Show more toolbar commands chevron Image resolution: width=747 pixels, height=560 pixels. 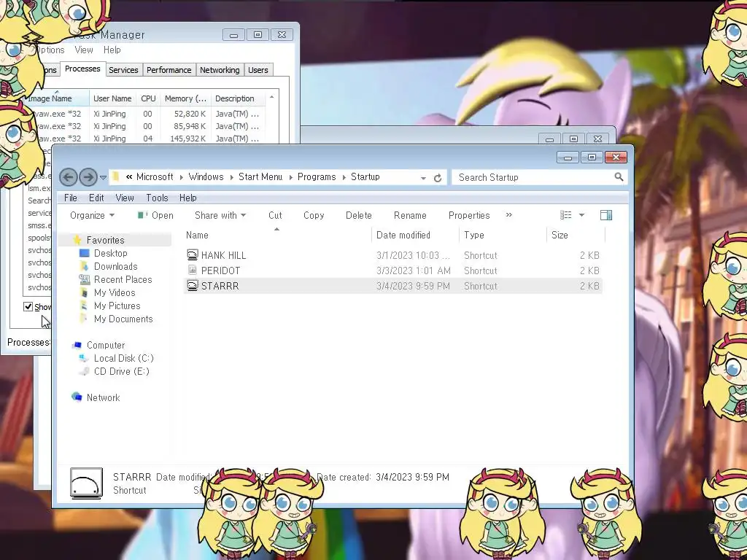tap(508, 215)
